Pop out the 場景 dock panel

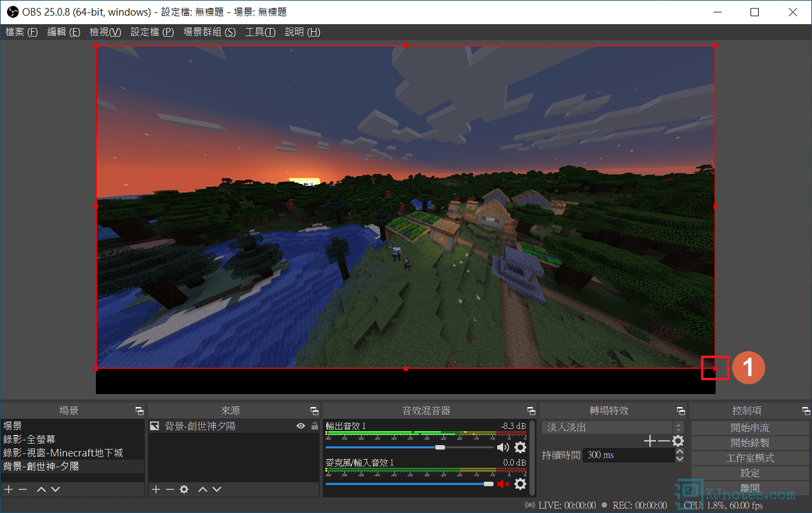[140, 411]
